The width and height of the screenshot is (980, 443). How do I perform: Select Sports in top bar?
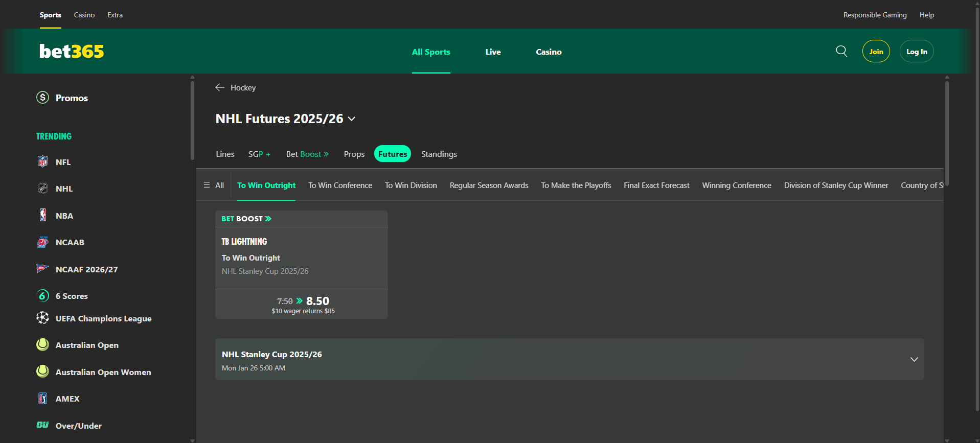coord(50,15)
